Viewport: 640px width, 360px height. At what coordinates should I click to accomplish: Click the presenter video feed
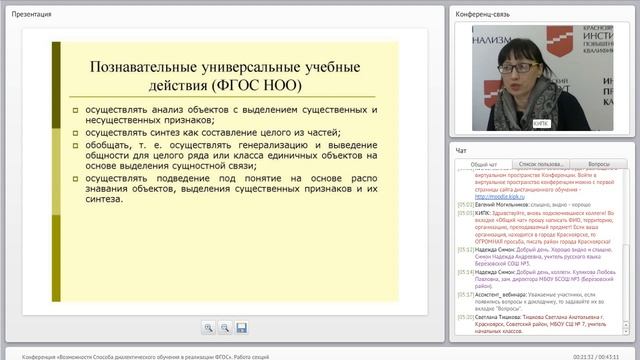tap(542, 78)
